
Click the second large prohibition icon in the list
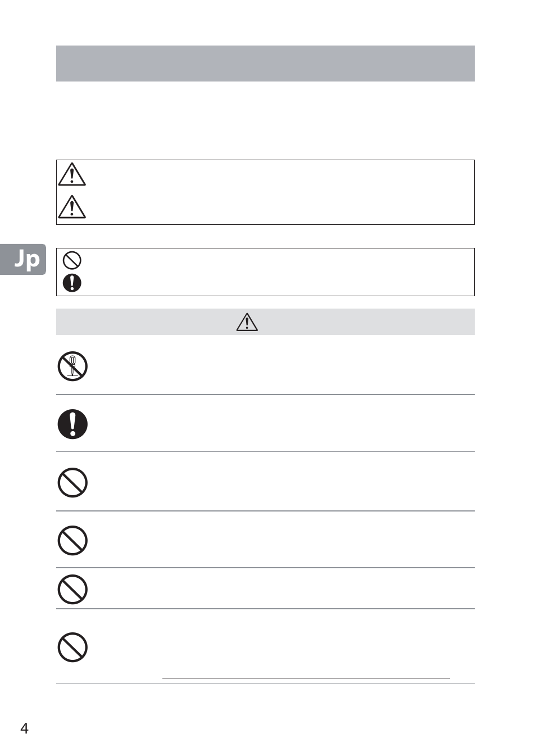72,541
